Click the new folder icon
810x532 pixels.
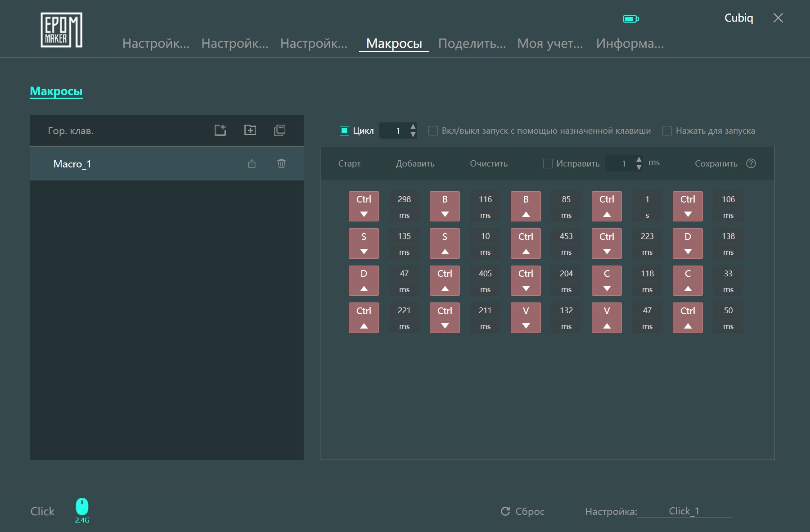250,130
